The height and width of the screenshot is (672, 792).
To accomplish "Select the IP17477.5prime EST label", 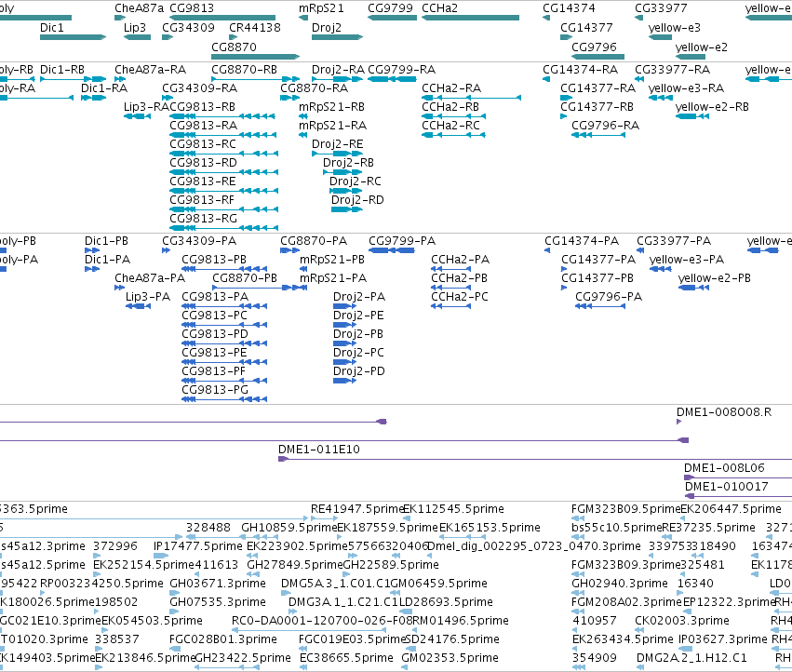I will [198, 546].
